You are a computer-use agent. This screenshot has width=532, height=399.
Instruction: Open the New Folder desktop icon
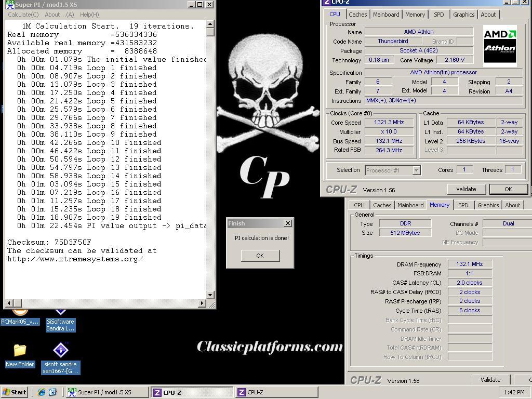[20, 355]
